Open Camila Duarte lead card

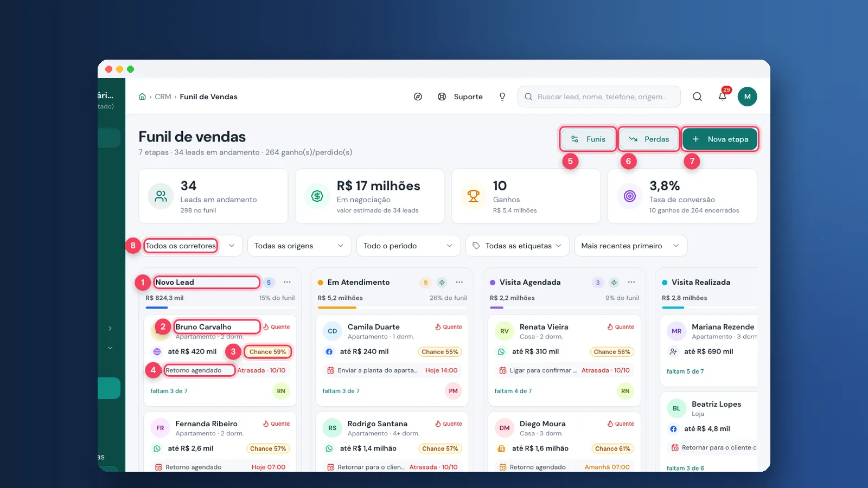point(392,361)
